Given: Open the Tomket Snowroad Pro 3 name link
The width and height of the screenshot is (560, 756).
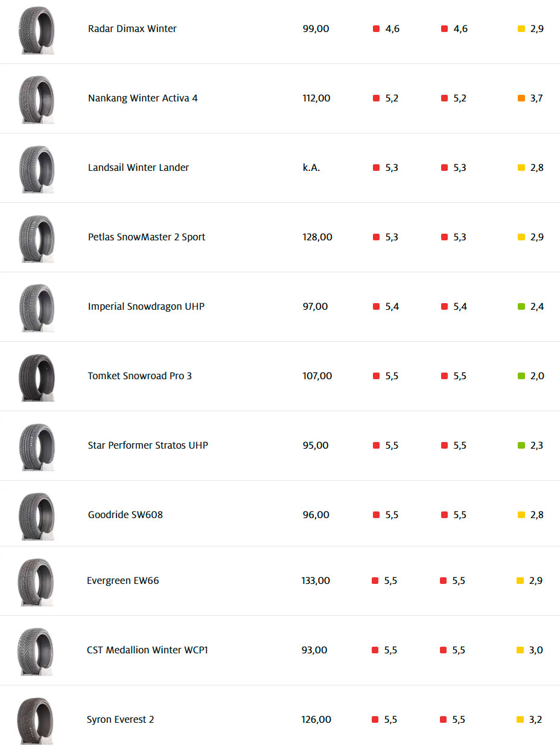Looking at the screenshot, I should click(x=139, y=376).
